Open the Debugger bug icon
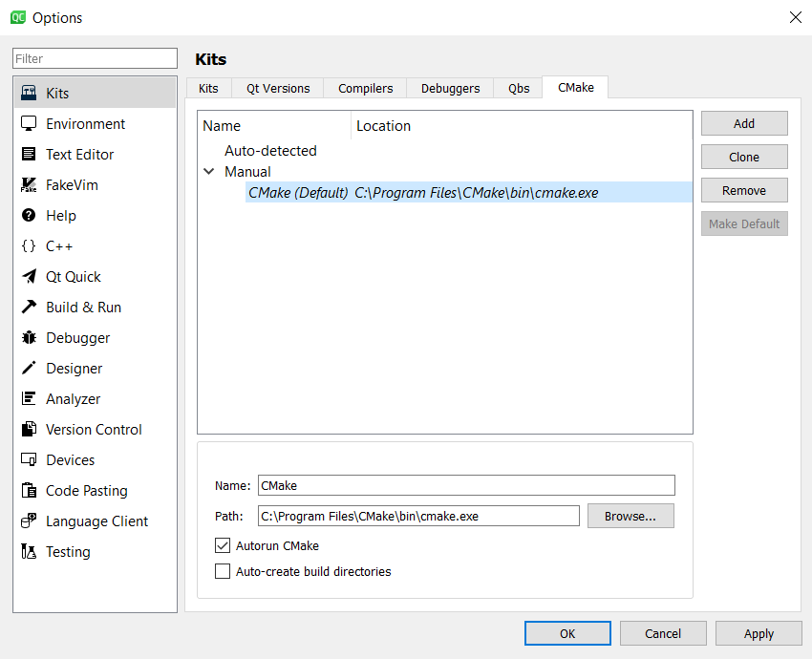The height and width of the screenshot is (659, 812). [x=29, y=337]
